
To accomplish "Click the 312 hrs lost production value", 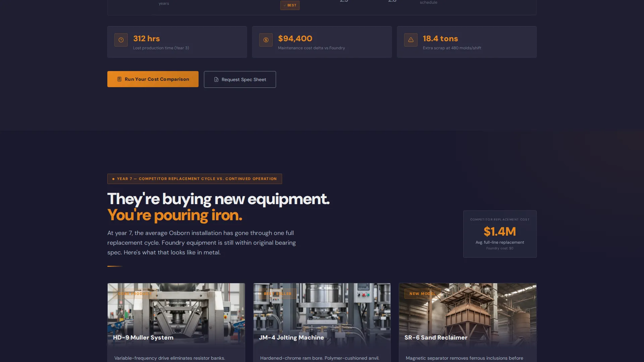I will click(x=147, y=39).
